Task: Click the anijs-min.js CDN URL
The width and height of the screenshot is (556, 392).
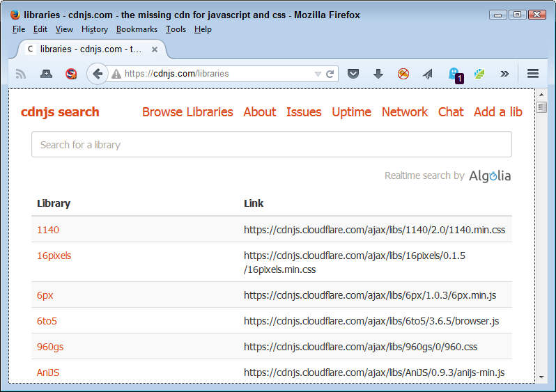Action: [x=374, y=373]
